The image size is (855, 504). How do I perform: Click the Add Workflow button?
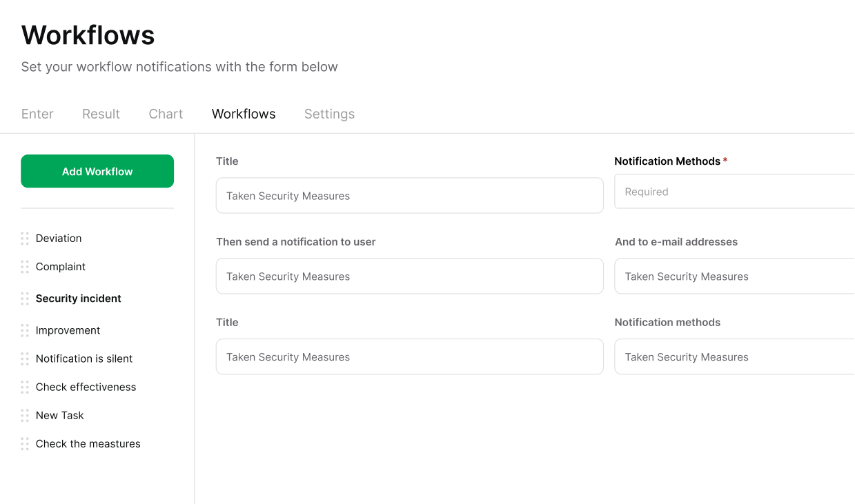[x=97, y=171]
